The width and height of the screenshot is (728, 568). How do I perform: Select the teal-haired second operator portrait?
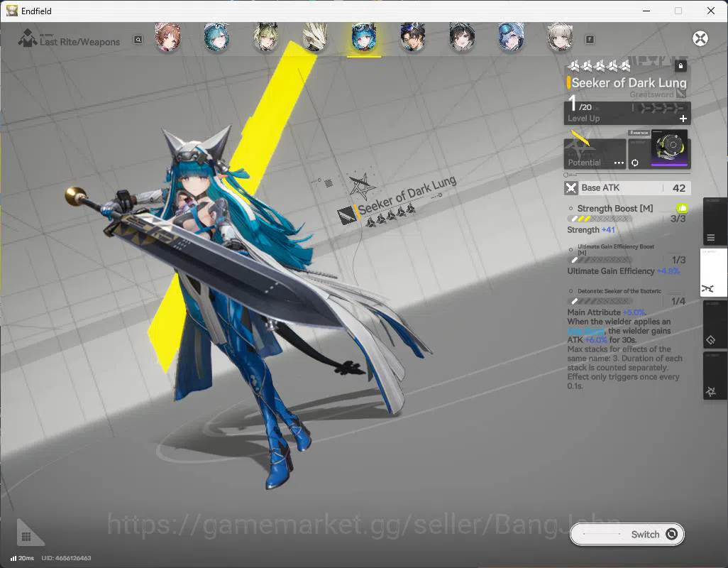click(x=216, y=37)
